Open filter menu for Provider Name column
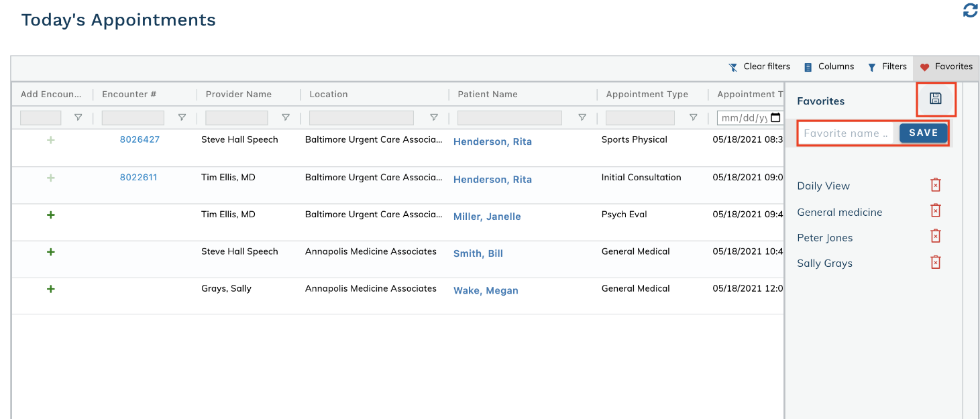Image resolution: width=980 pixels, height=419 pixels. coord(286,117)
